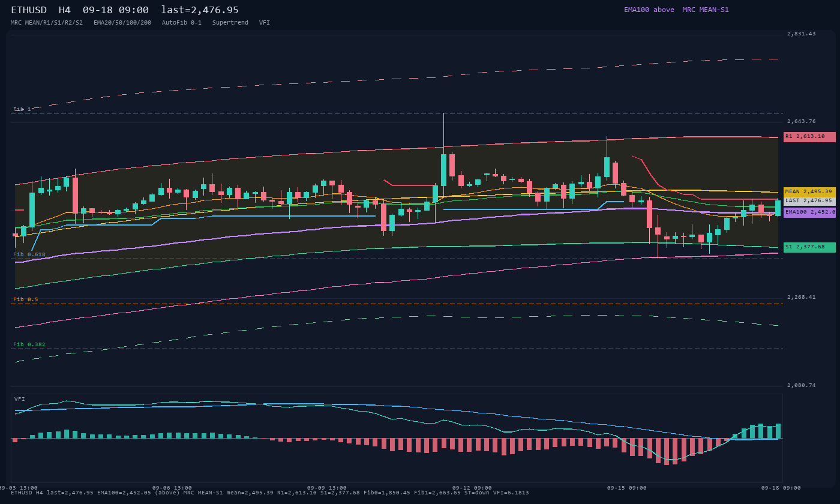Click the 09-06 13:00 time axis label
Viewport: 840px width, 504px height.
pyautogui.click(x=172, y=488)
